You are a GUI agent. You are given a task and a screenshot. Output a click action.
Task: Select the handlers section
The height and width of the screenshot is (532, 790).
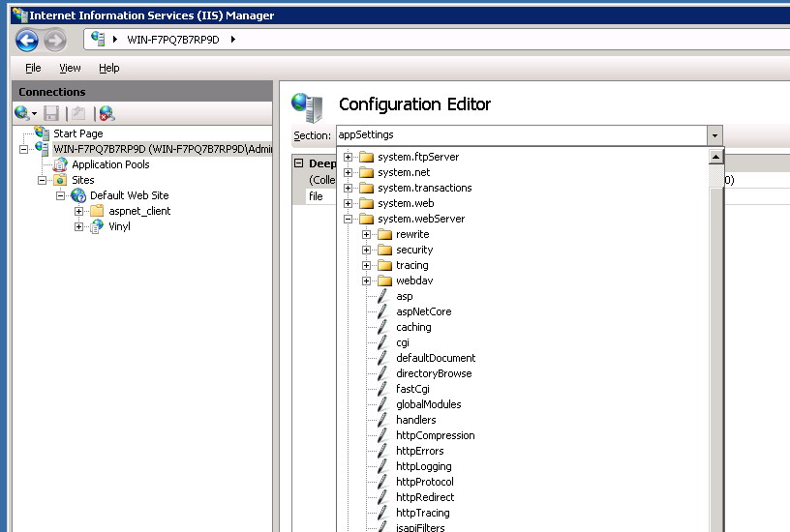(416, 420)
